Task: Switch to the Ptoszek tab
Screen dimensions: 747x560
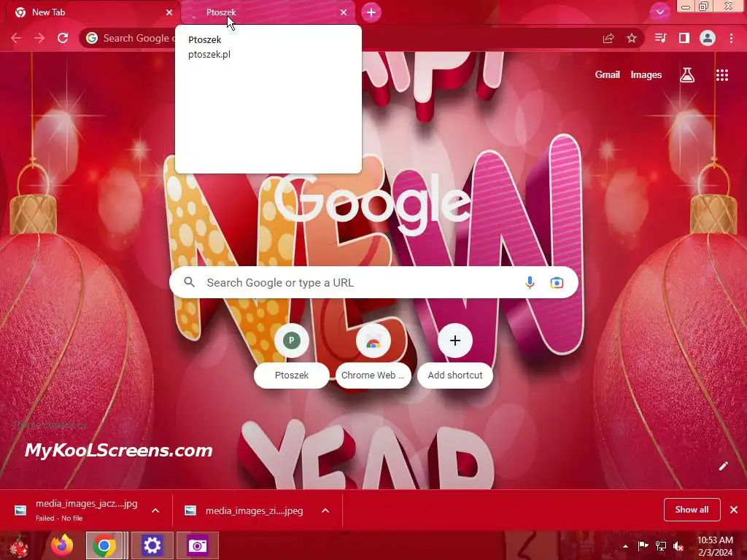Action: coord(267,12)
